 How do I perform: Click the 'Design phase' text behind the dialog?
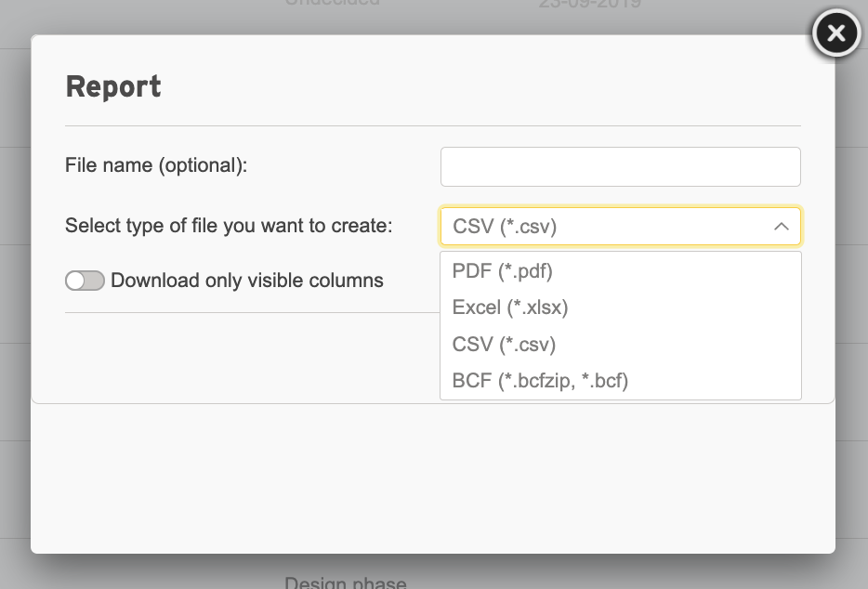pos(346,582)
